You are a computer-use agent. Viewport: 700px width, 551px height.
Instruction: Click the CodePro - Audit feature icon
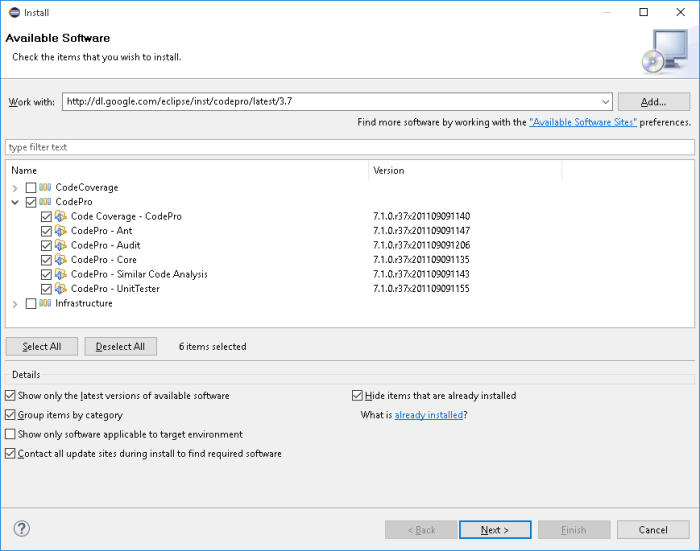[x=61, y=245]
